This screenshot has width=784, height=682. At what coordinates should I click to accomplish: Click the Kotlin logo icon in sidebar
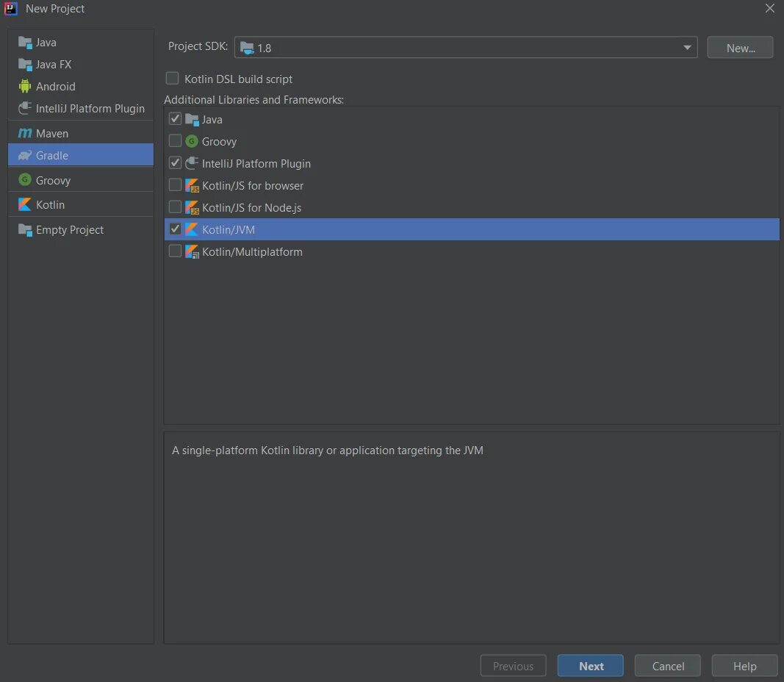24,204
